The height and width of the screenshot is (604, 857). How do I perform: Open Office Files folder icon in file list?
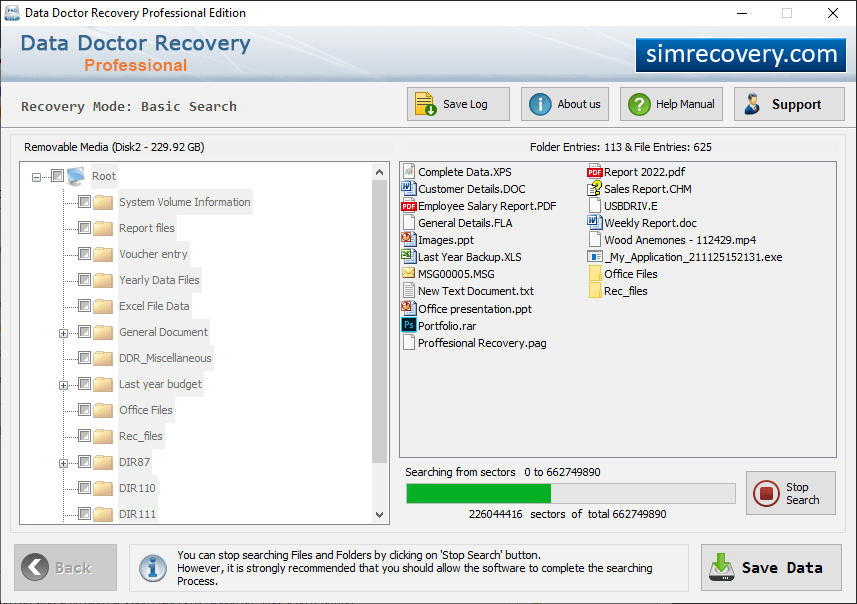[x=595, y=273]
